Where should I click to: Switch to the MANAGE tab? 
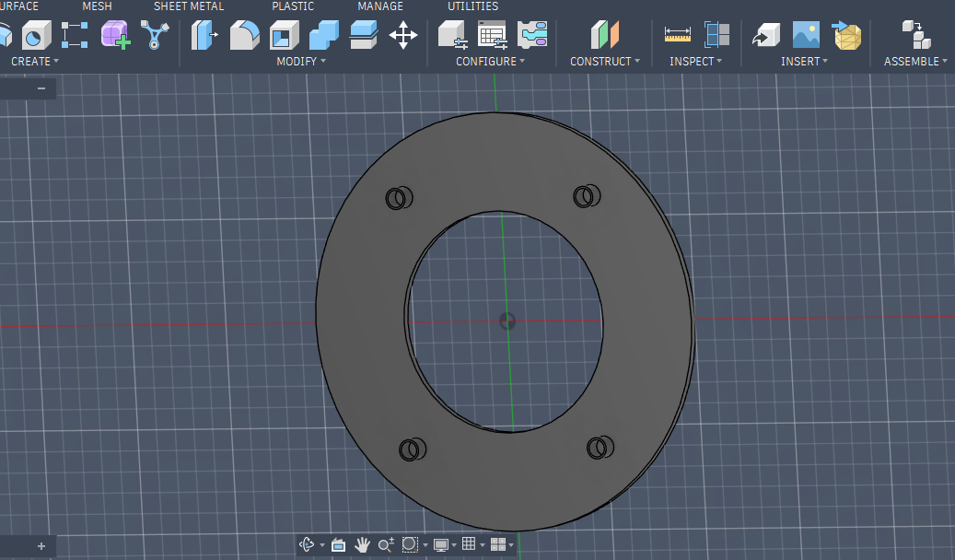pyautogui.click(x=380, y=6)
